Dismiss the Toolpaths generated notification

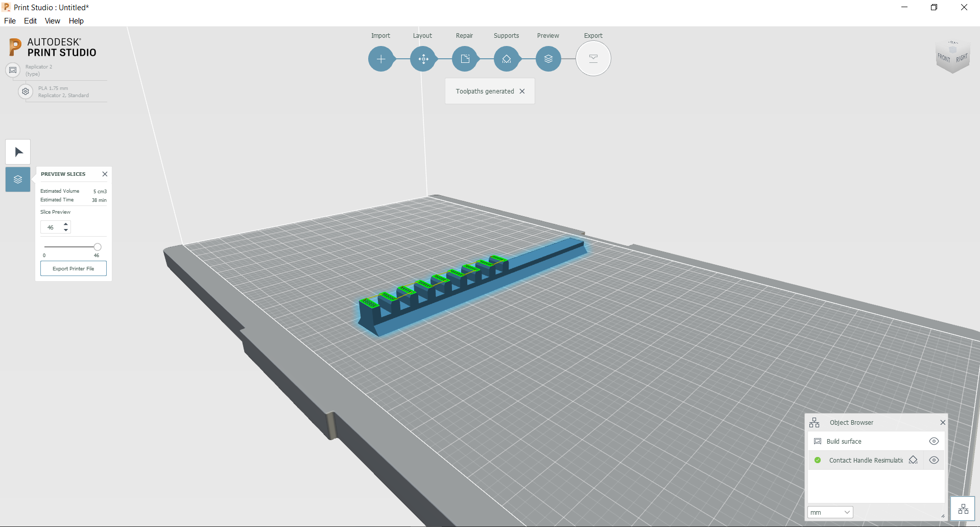(522, 91)
